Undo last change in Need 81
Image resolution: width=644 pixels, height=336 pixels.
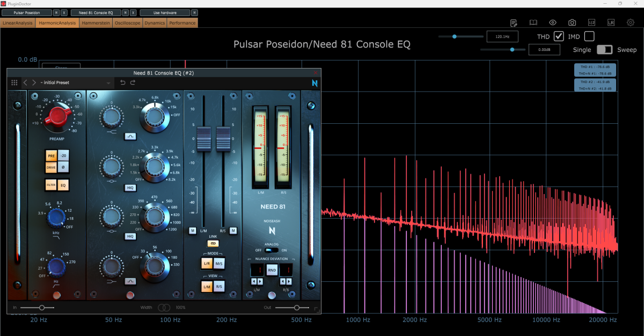tap(122, 83)
